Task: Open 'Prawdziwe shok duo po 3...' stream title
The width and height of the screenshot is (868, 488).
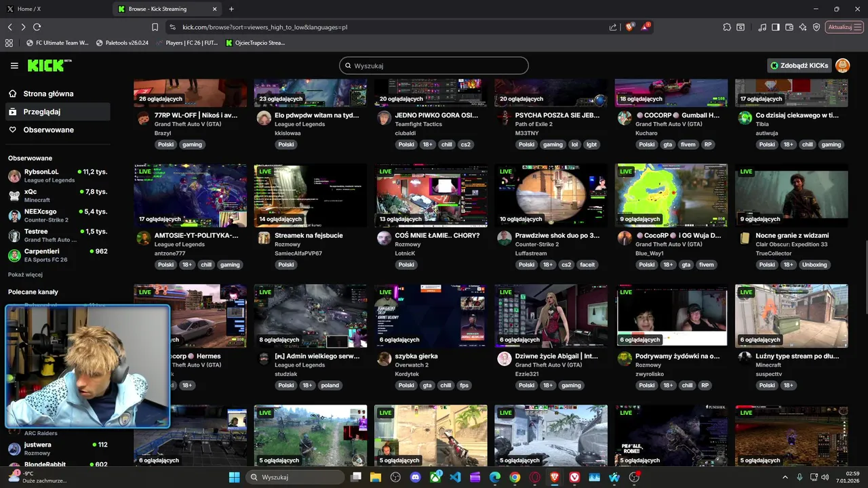Action: pos(557,235)
